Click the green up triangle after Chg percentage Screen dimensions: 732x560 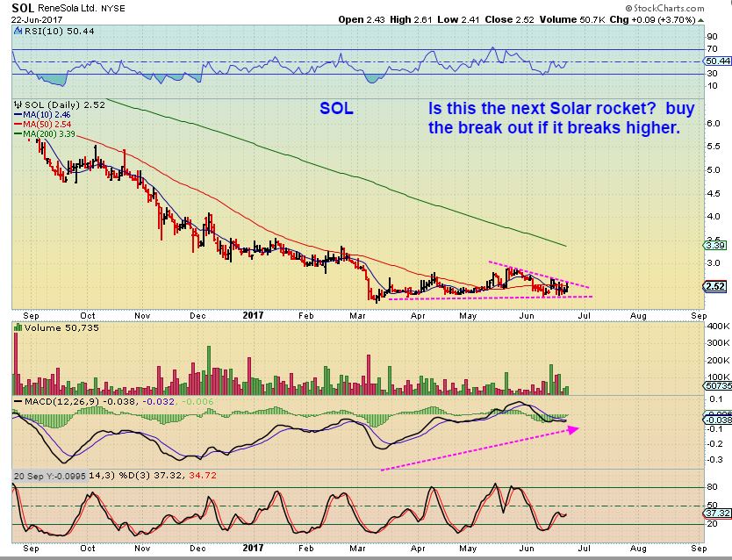pos(700,20)
